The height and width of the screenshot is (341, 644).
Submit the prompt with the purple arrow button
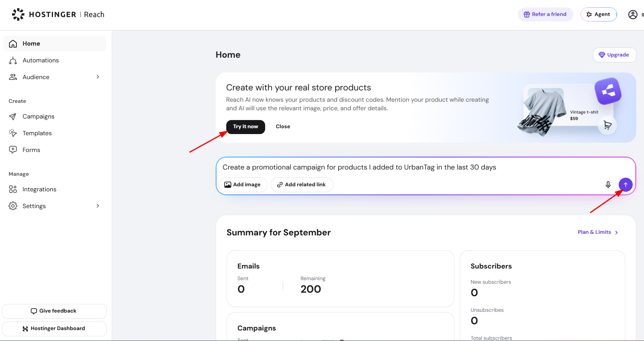click(x=626, y=185)
